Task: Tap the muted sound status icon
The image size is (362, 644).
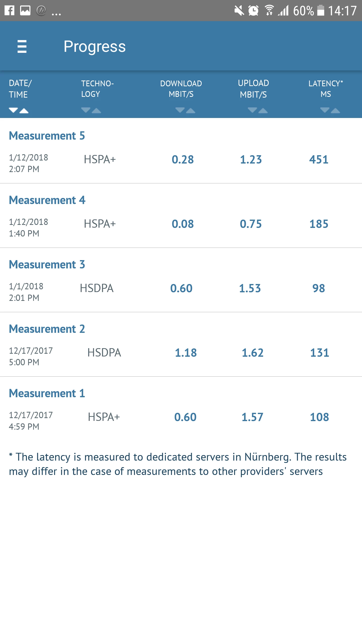Action: click(x=239, y=11)
